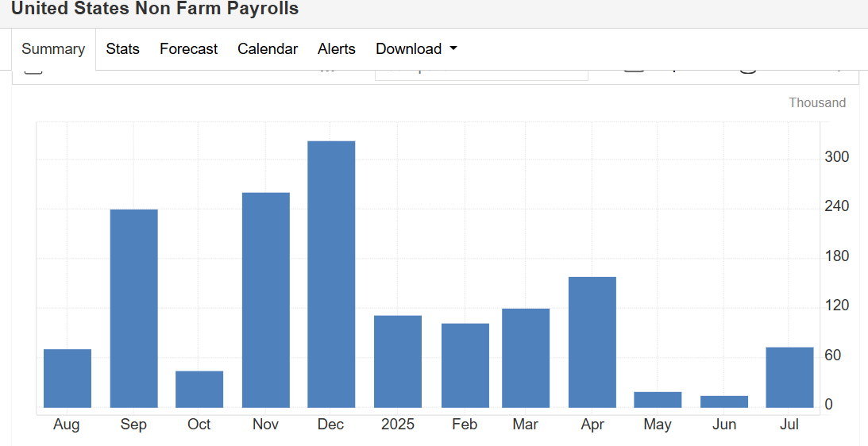Screen dimensions: 868x446
Task: Select the March bar in chart
Action: [526, 358]
